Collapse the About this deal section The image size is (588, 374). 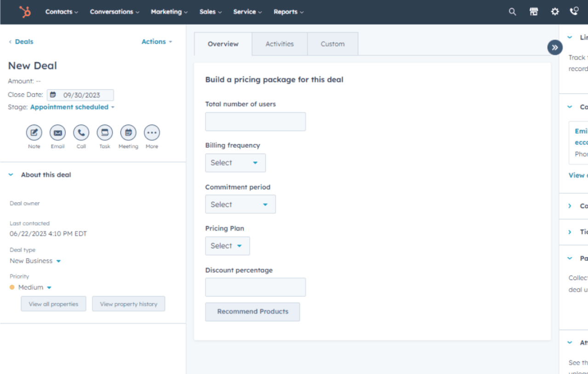11,175
